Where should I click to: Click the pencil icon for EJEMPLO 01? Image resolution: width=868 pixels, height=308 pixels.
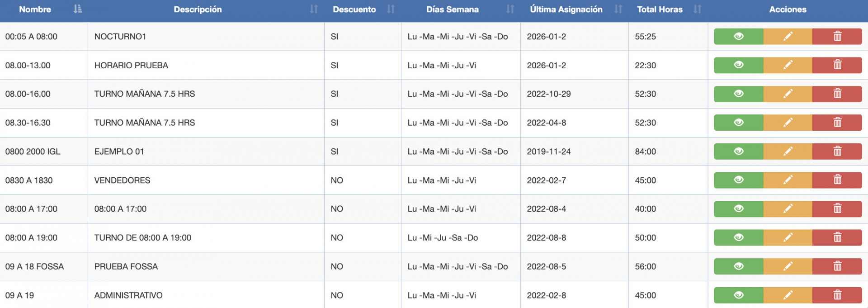tap(788, 152)
